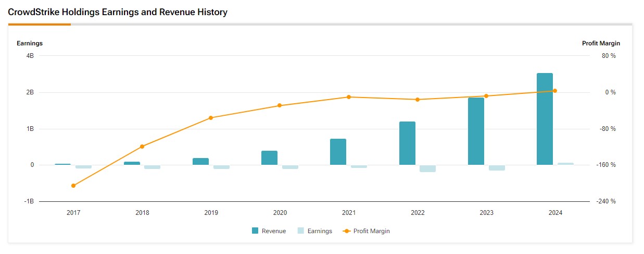Viewport: 644px width, 254px height.
Task: Click the 2019 Revenue bar
Action: click(x=200, y=162)
